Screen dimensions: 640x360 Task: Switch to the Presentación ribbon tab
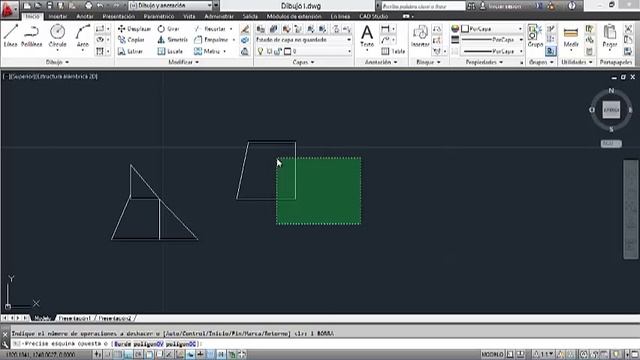(x=118, y=16)
